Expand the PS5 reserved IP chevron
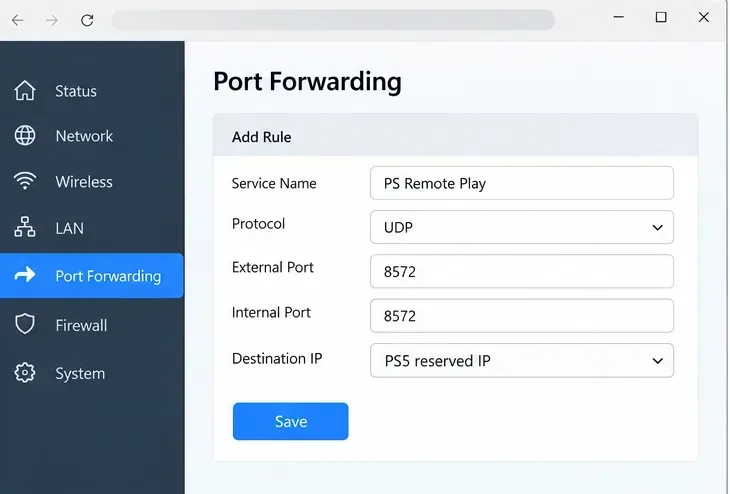The height and width of the screenshot is (494, 730). pos(657,361)
